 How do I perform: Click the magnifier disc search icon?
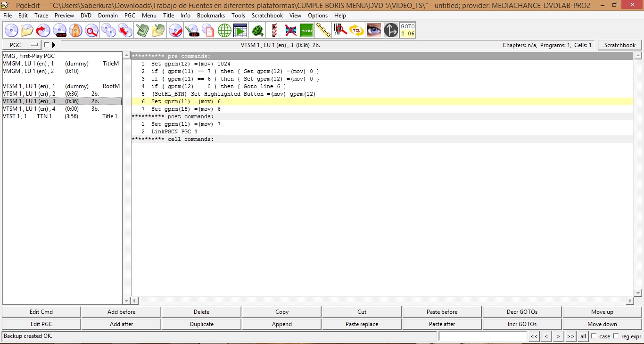click(91, 31)
